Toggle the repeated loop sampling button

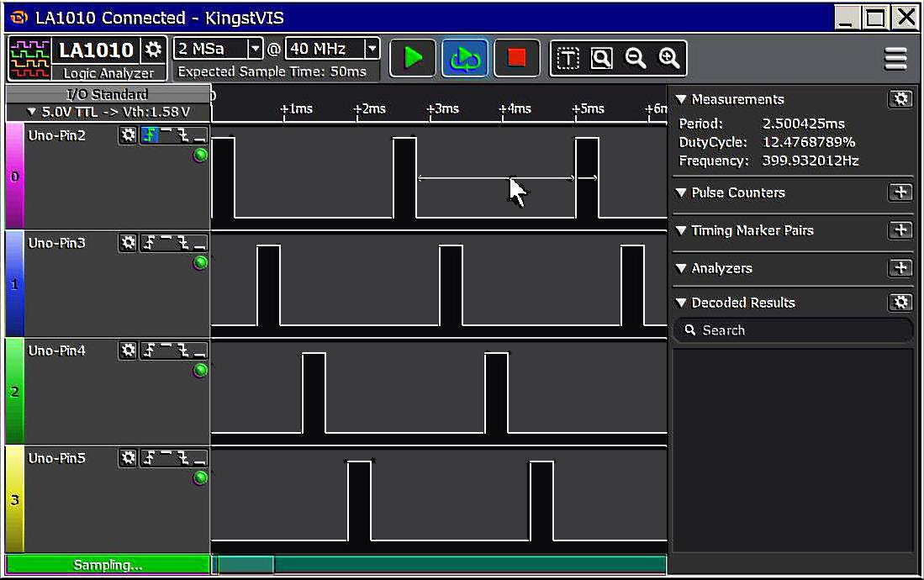click(x=464, y=58)
